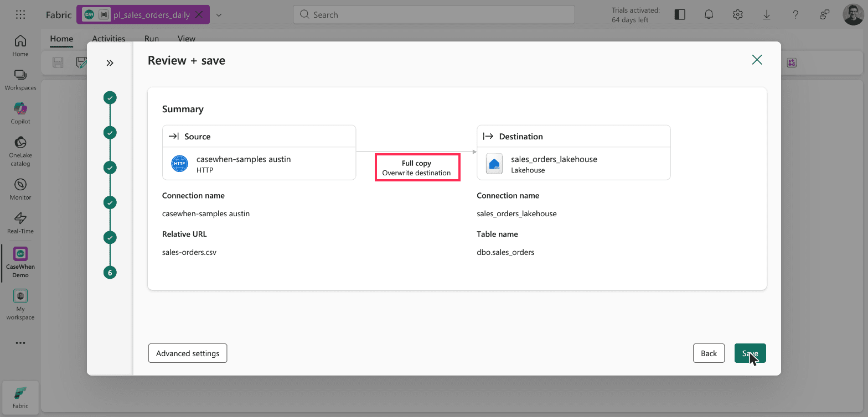Open the feedback people icon
Viewport: 868px width, 417px height.
tap(825, 15)
